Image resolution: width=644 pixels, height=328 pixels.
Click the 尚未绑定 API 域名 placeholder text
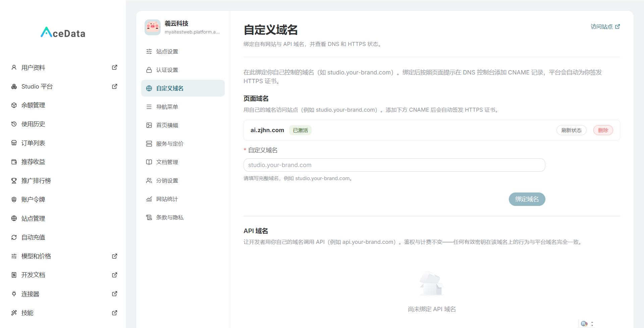[432, 309]
